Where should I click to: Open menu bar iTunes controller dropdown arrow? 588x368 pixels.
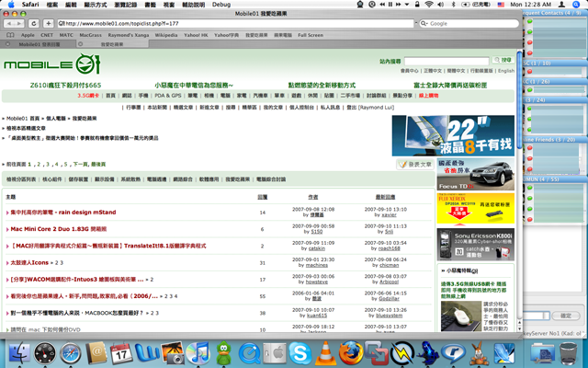pos(407,5)
